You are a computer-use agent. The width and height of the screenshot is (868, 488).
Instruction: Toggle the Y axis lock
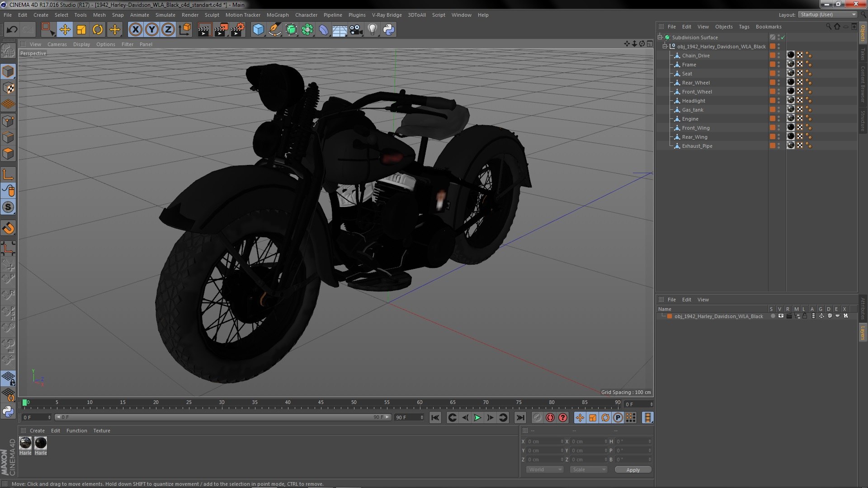click(x=152, y=30)
